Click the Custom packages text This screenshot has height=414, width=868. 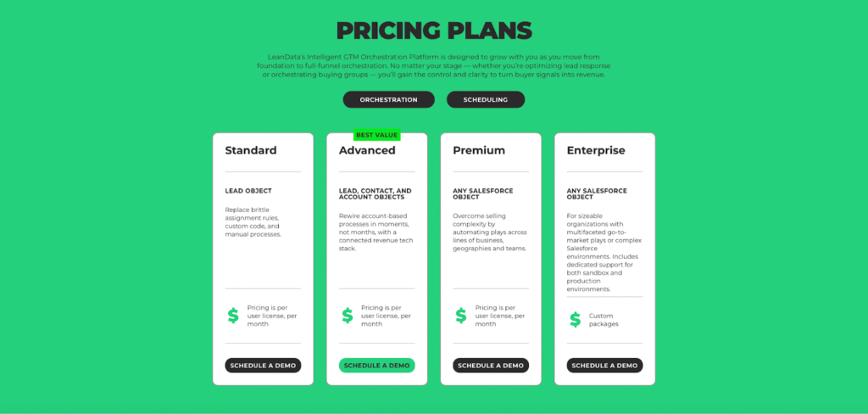point(604,320)
